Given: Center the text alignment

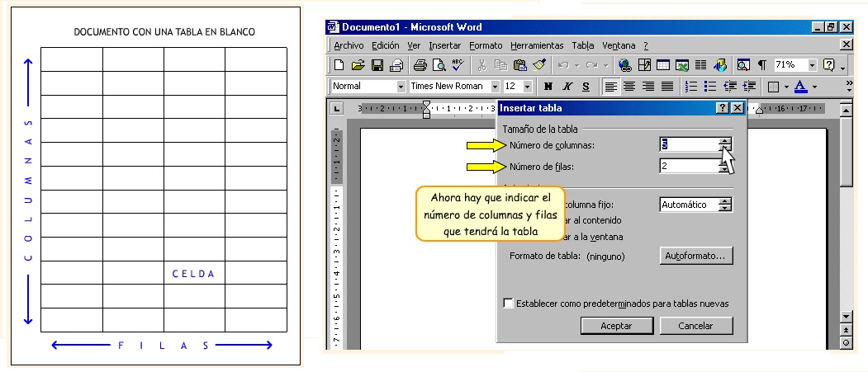Looking at the screenshot, I should [629, 87].
